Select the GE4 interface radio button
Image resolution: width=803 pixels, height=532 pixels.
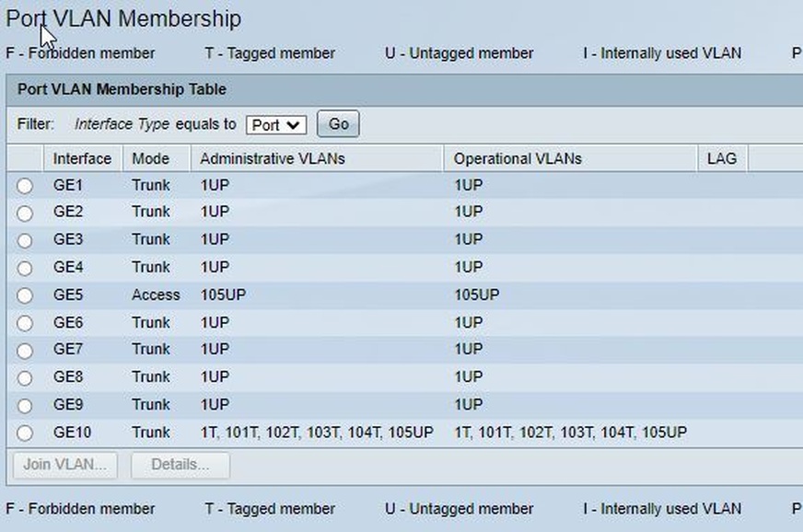(25, 269)
